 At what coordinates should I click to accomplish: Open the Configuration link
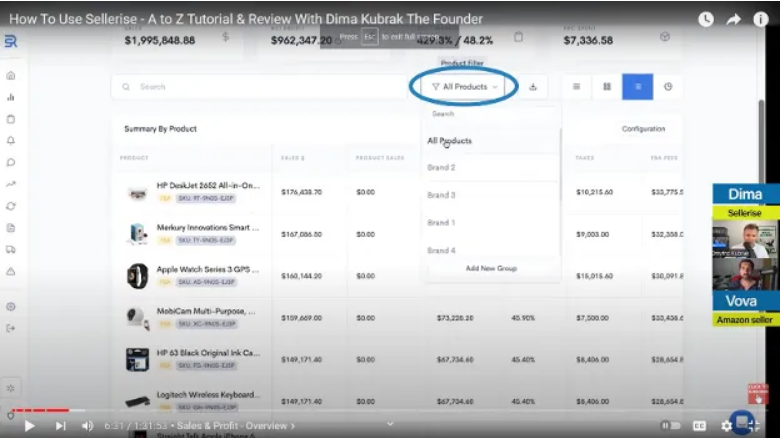[643, 129]
